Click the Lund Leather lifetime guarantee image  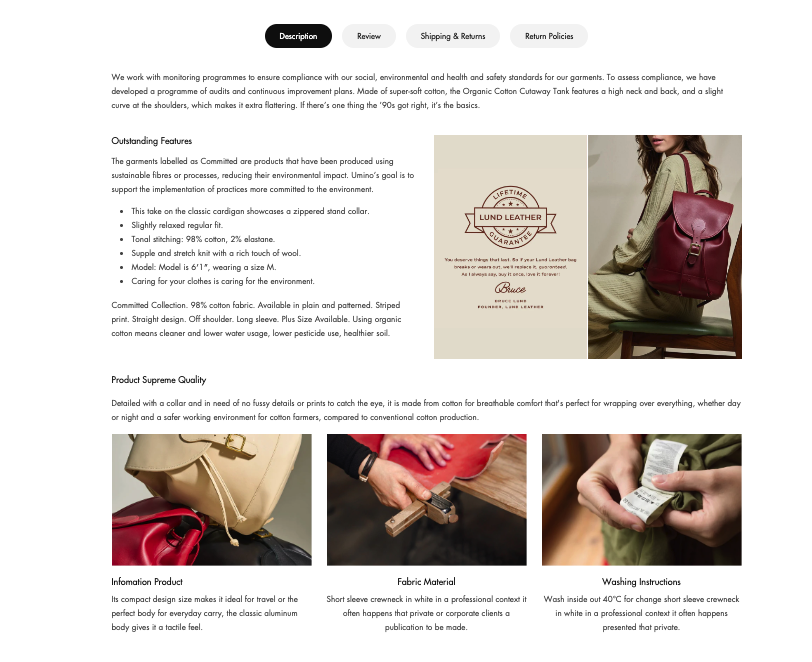[510, 247]
